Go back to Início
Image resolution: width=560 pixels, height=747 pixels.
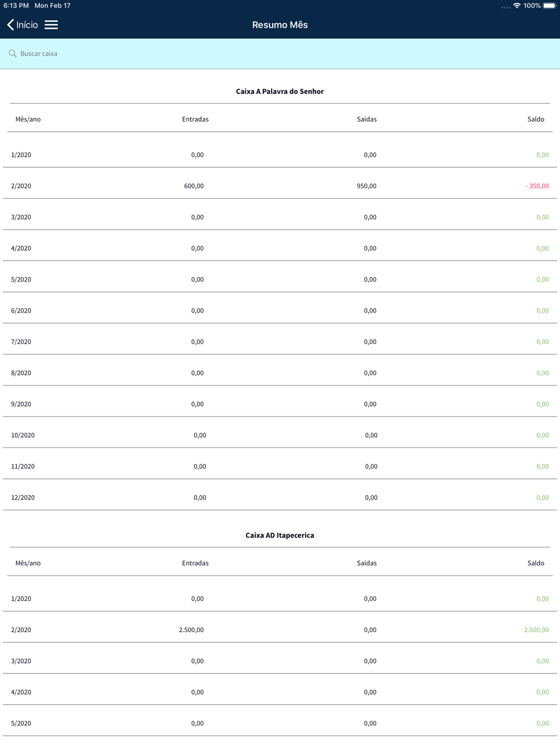pyautogui.click(x=22, y=25)
